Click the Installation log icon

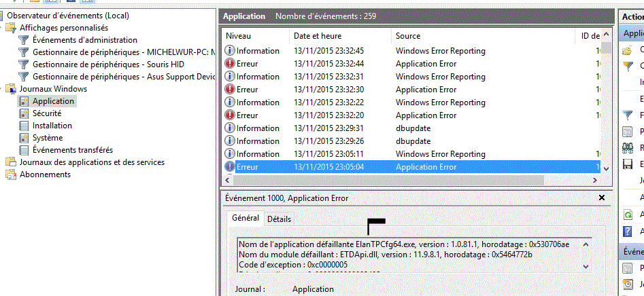pyautogui.click(x=24, y=126)
